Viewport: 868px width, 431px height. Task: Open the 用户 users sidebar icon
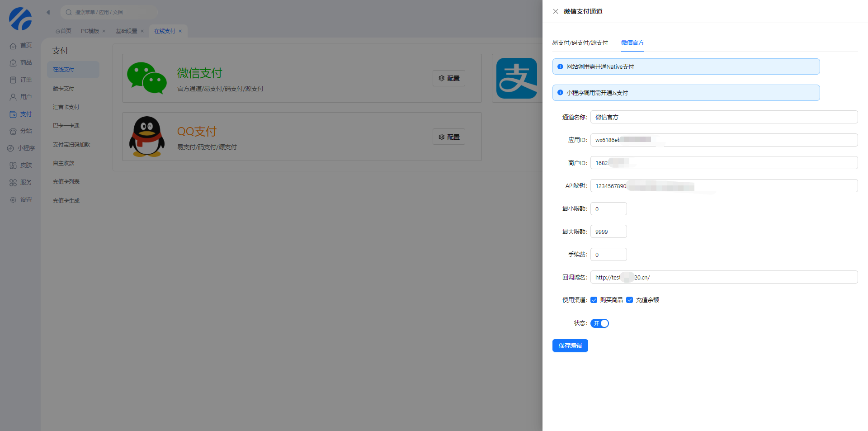click(x=13, y=97)
